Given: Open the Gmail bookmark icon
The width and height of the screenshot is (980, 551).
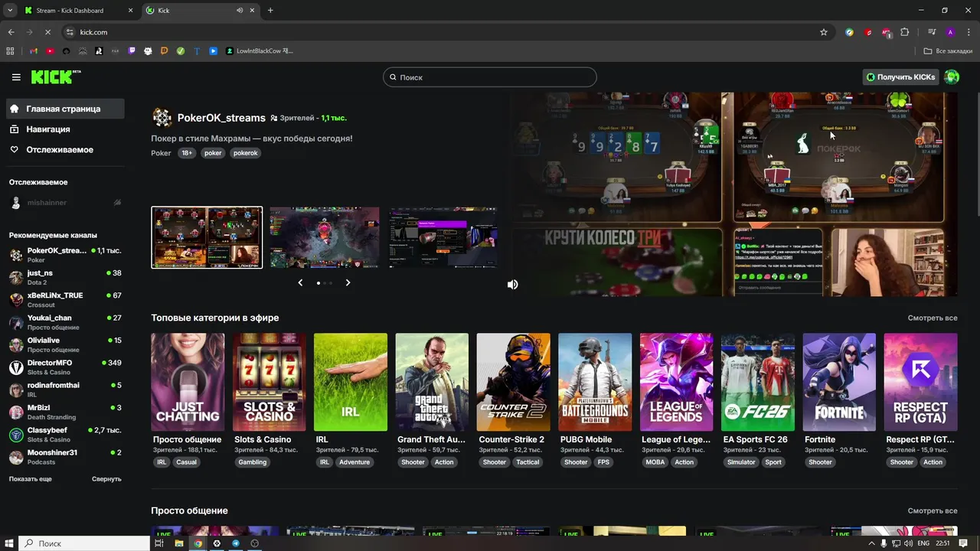Looking at the screenshot, I should [33, 51].
